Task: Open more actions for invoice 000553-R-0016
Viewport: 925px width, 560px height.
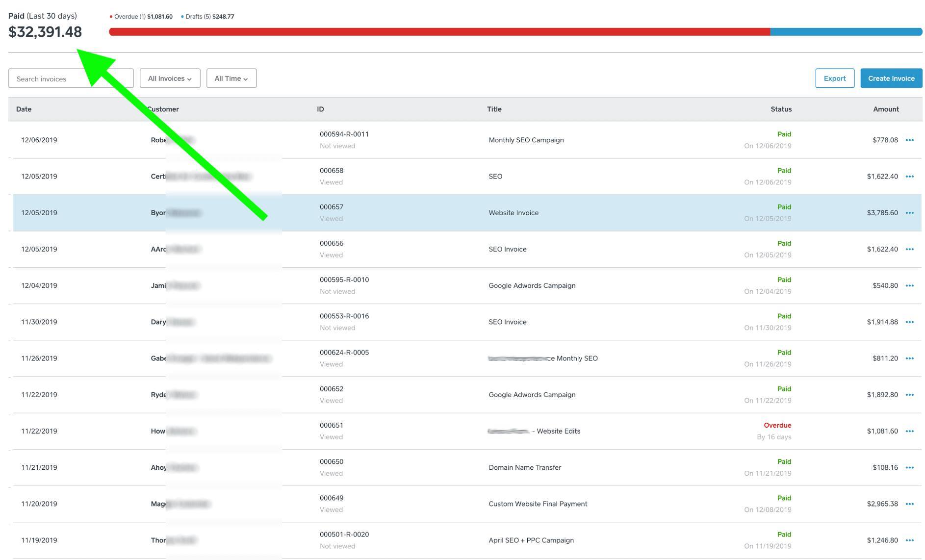Action: coord(909,322)
